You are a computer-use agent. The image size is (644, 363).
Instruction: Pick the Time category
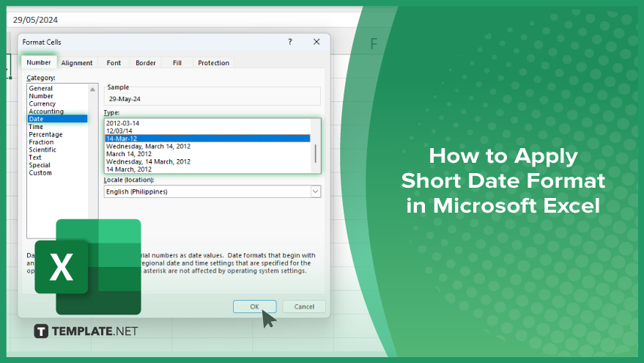(36, 127)
